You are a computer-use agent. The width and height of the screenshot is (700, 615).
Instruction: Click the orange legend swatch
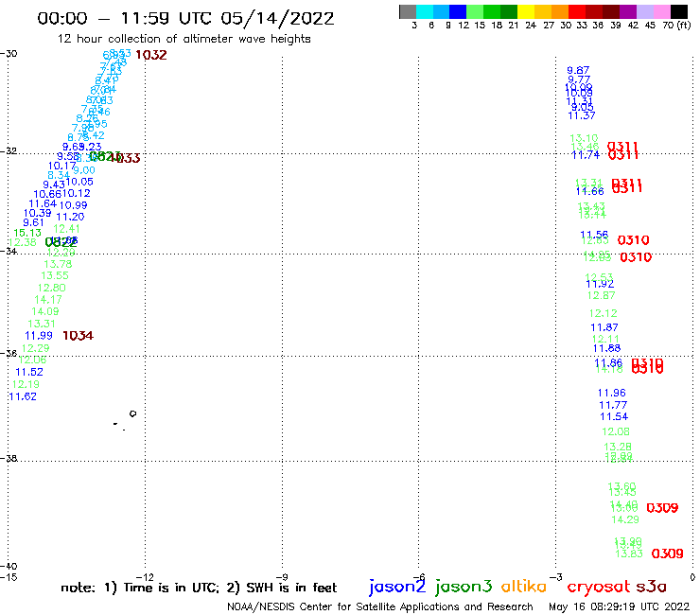(x=560, y=11)
